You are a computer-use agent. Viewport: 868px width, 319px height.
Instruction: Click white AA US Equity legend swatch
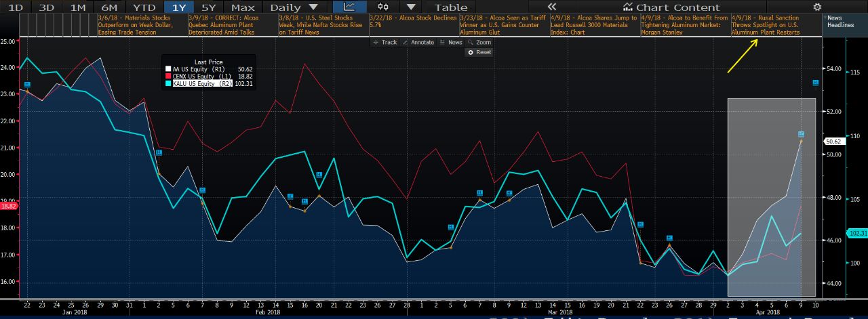pos(168,69)
